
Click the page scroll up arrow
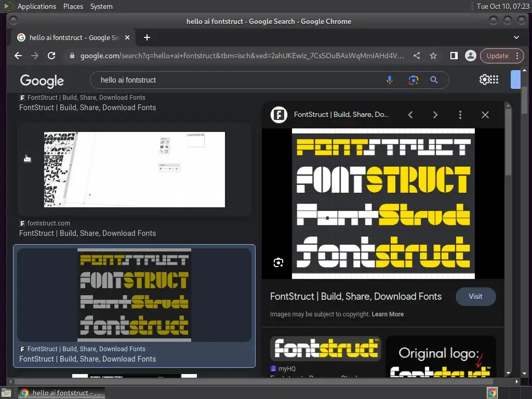(x=525, y=70)
